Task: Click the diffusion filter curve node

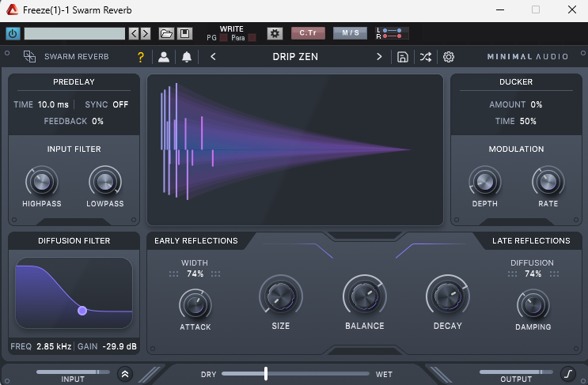Action: click(82, 311)
